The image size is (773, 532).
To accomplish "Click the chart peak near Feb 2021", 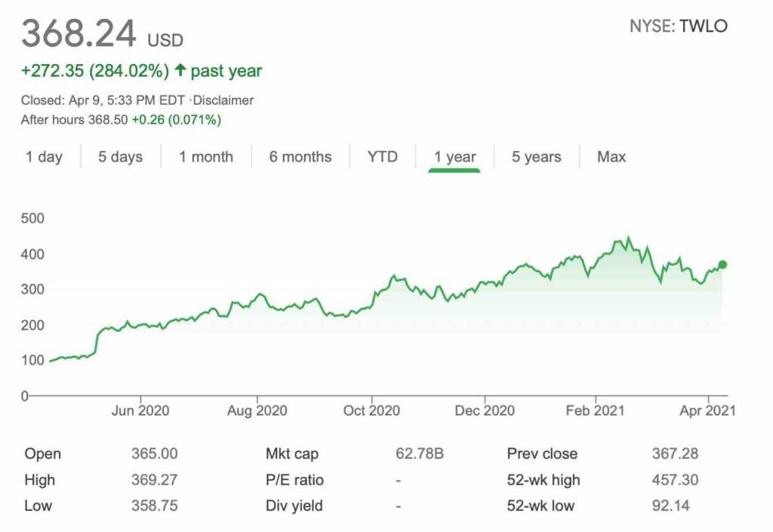I will pos(628,238).
